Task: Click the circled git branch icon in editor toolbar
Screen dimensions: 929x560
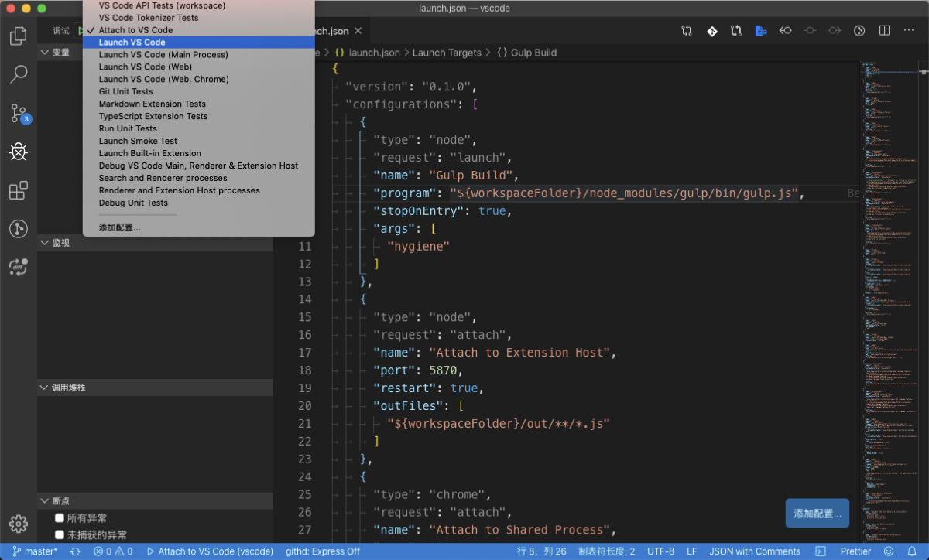Action: tap(859, 31)
